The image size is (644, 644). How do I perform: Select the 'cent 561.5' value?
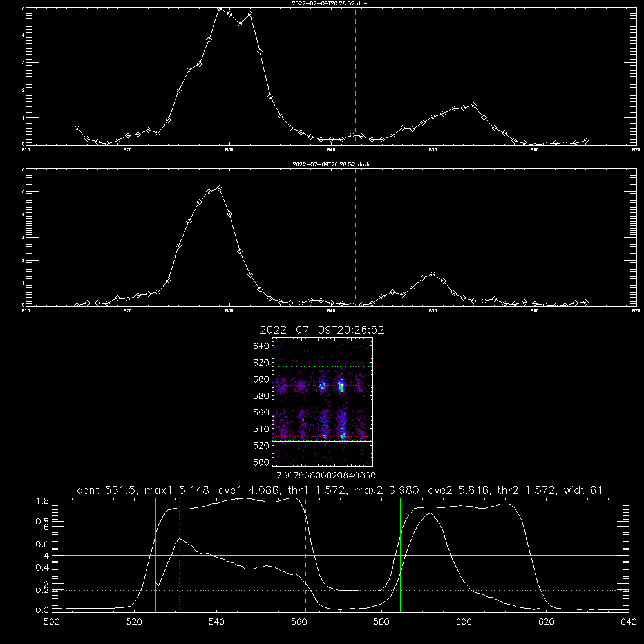(x=107, y=490)
